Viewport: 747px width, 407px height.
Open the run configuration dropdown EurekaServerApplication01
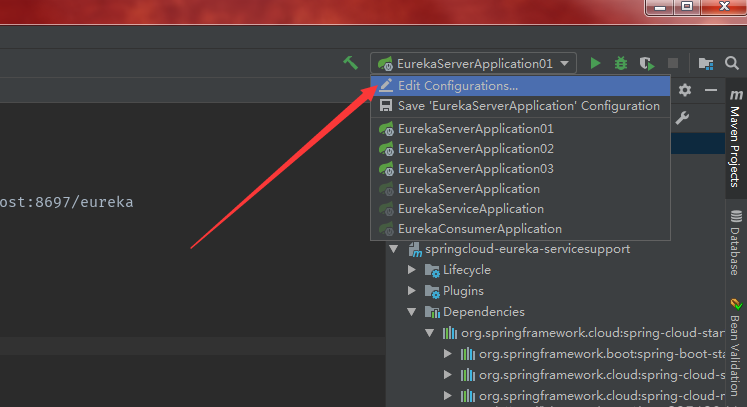[474, 63]
